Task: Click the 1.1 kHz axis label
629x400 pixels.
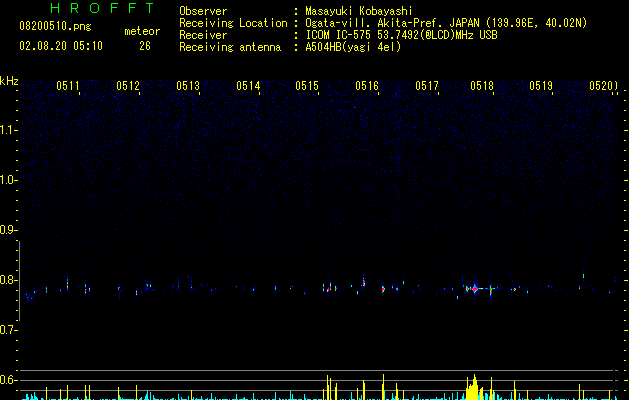Action: click(9, 130)
